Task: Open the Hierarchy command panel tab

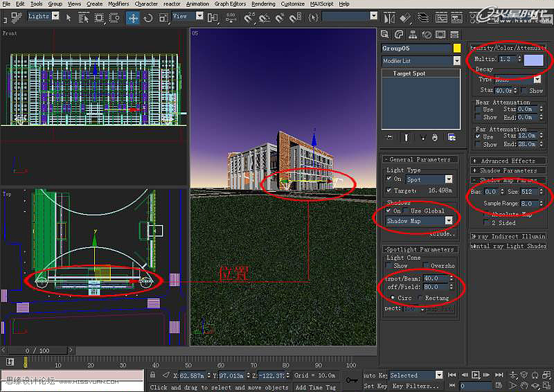Action: pyautogui.click(x=413, y=35)
